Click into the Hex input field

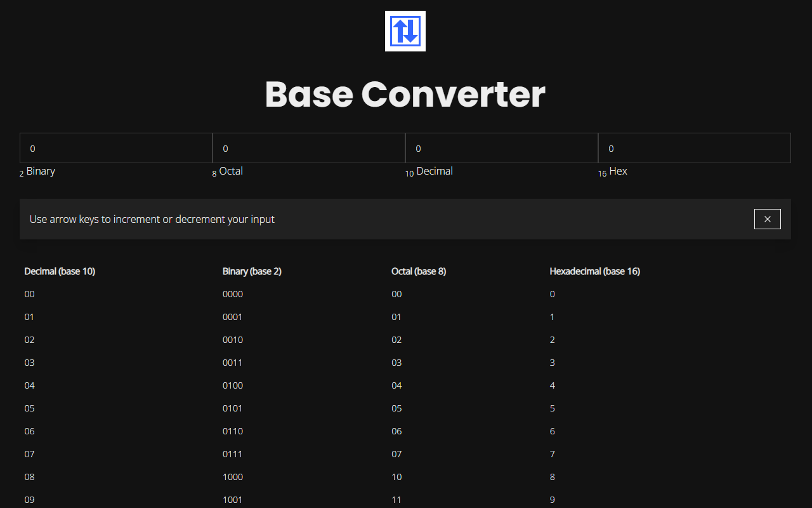(x=695, y=149)
